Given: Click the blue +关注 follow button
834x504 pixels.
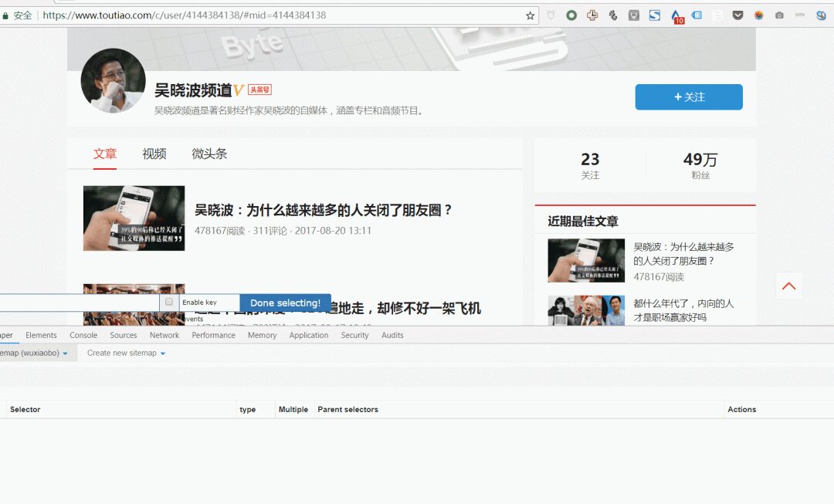Looking at the screenshot, I should pos(689,97).
